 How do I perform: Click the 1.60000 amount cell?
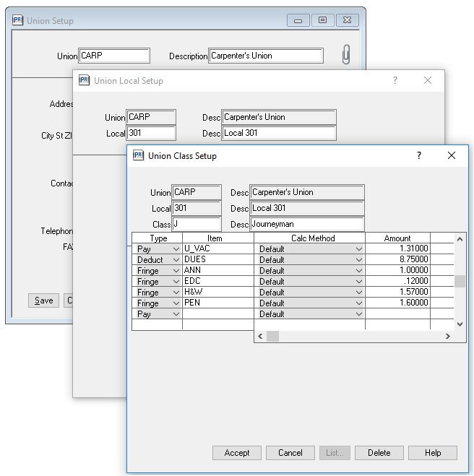(397, 303)
